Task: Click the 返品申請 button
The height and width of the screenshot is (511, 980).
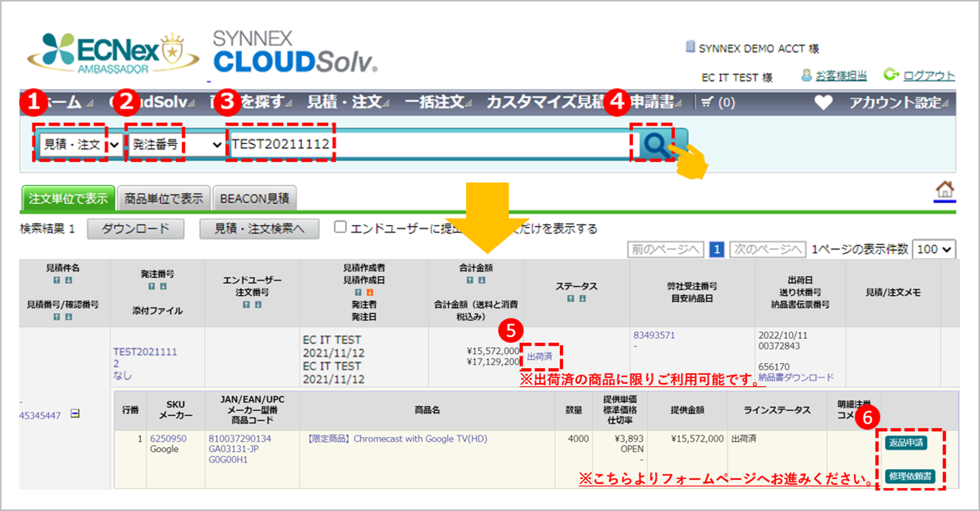Action: point(906,443)
